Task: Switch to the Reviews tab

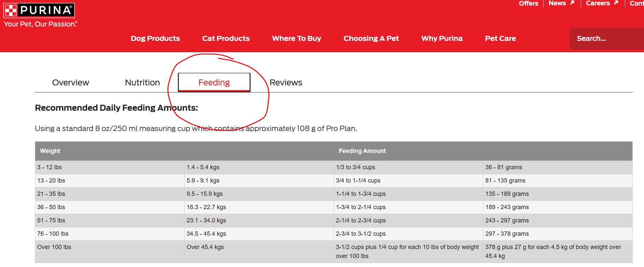Action: pyautogui.click(x=286, y=82)
